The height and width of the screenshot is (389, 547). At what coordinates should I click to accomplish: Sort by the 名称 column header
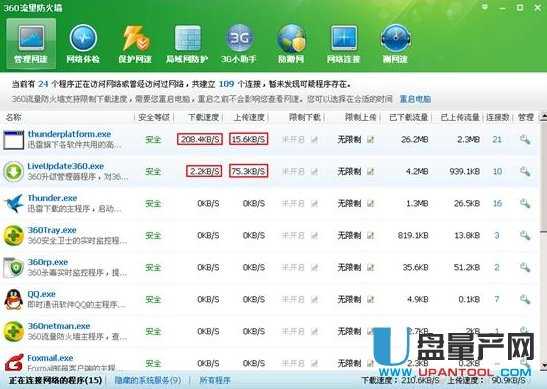pos(13,117)
